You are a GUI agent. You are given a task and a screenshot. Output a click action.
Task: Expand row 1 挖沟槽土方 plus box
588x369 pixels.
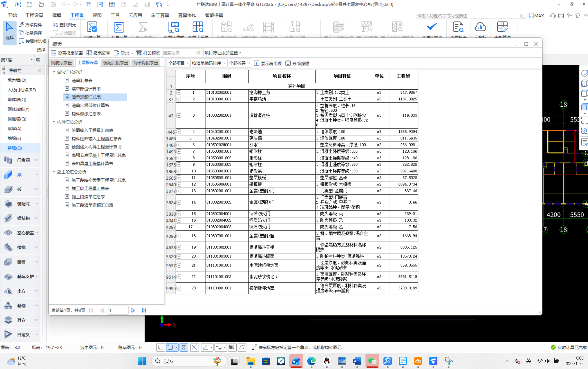179,93
